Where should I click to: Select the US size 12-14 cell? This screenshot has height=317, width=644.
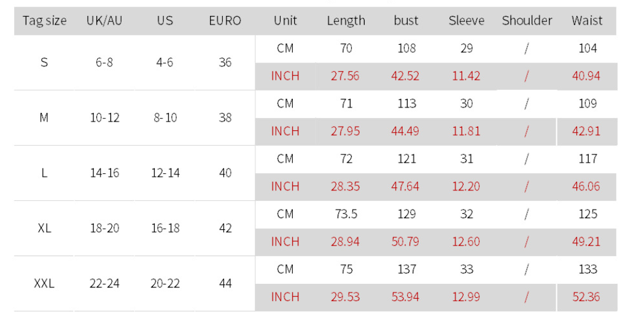(x=165, y=173)
